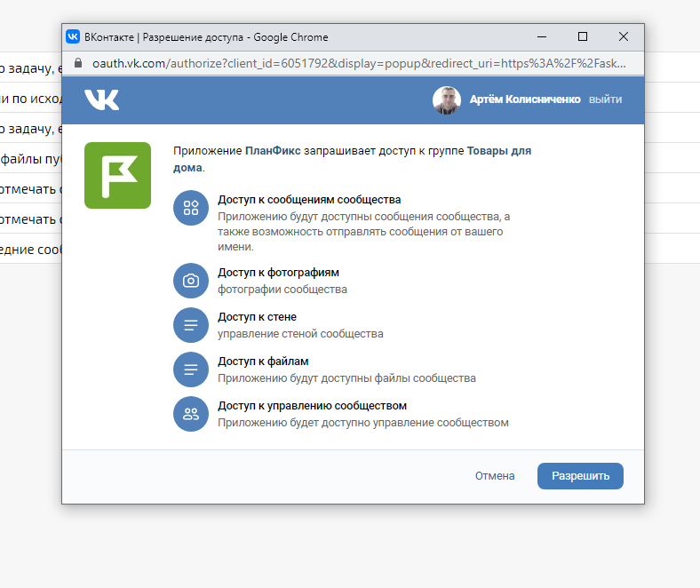Click the VK favicon in title bar

pyautogui.click(x=73, y=36)
